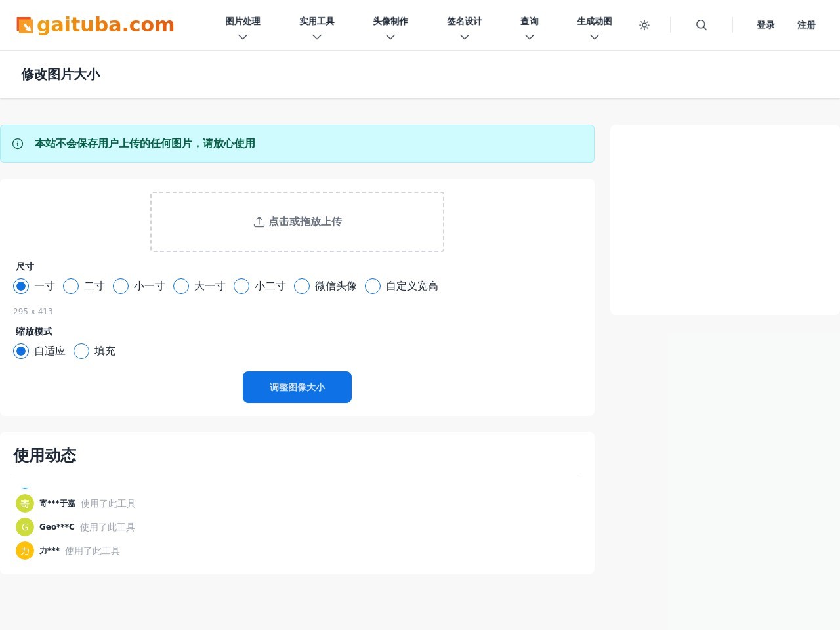Click the 使用动态 section heading
Screen dimensions: 840x630
[x=45, y=455]
